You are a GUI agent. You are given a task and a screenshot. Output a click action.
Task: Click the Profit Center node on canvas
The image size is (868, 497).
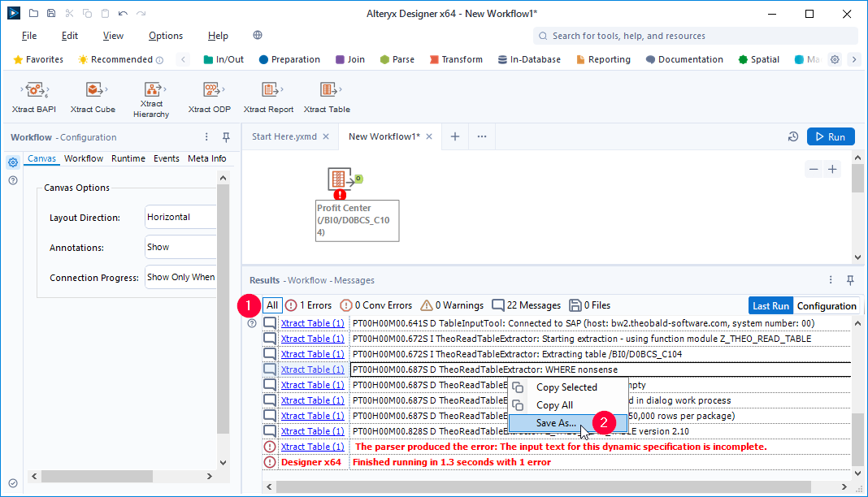click(340, 180)
